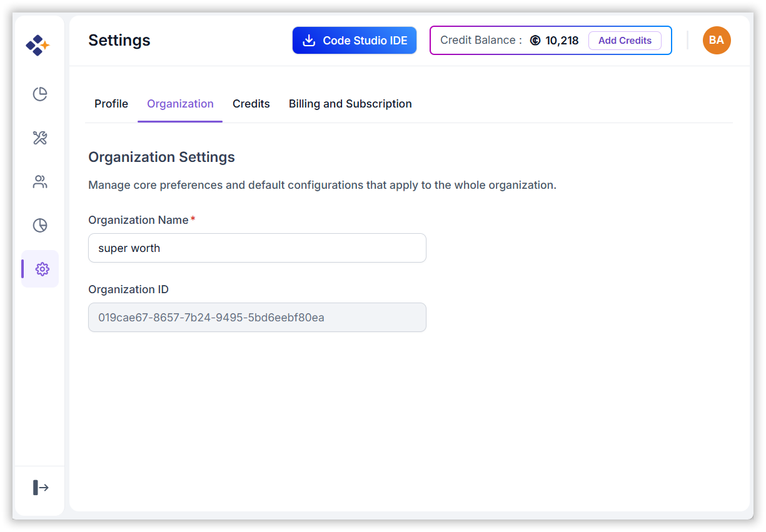Select the Organization tab
The width and height of the screenshot is (766, 532).
point(180,104)
